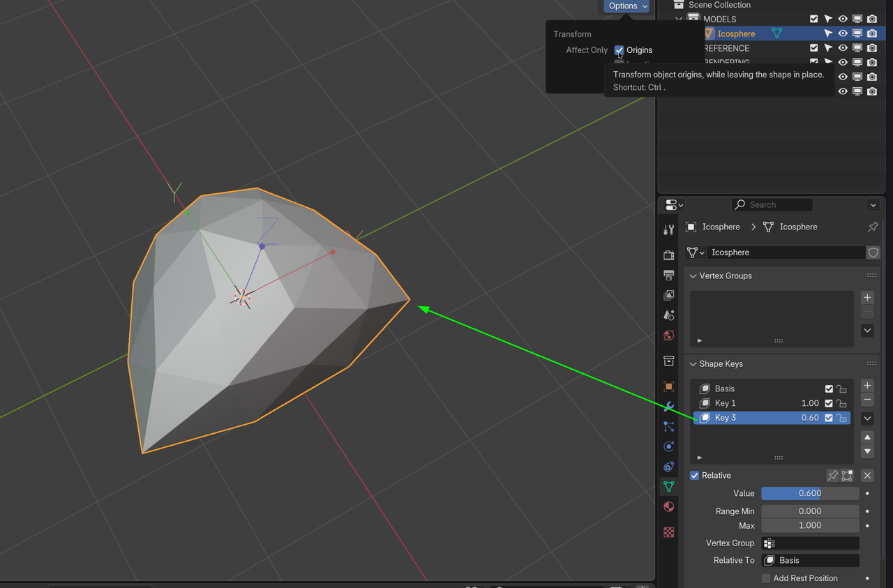The height and width of the screenshot is (588, 893).
Task: Select the Basis shape key
Action: pos(725,389)
